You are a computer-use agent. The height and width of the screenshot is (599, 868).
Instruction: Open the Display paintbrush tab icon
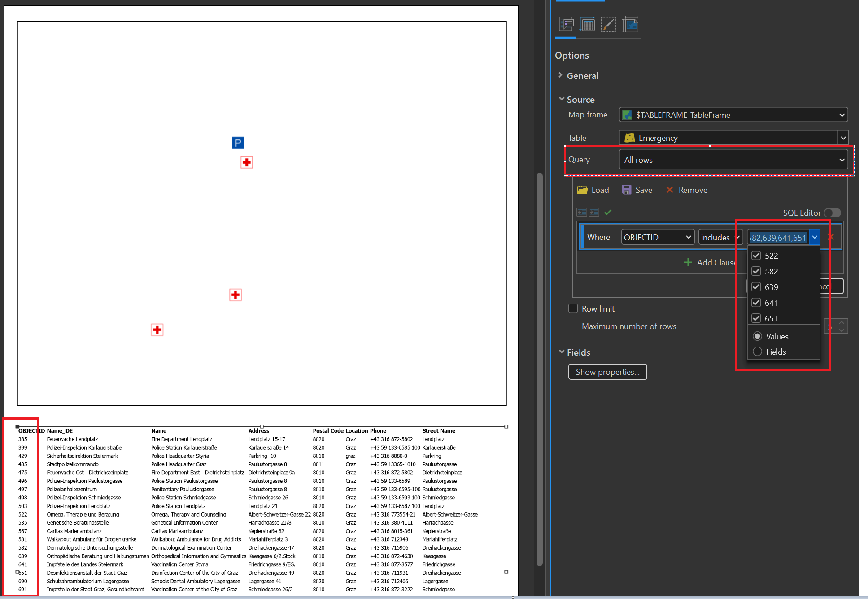[608, 24]
